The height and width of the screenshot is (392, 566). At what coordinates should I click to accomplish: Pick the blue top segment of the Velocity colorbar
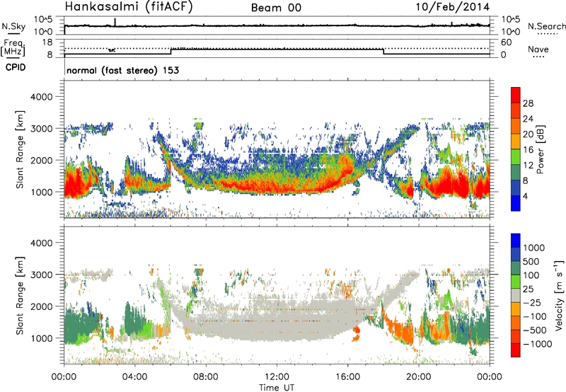[x=516, y=241]
